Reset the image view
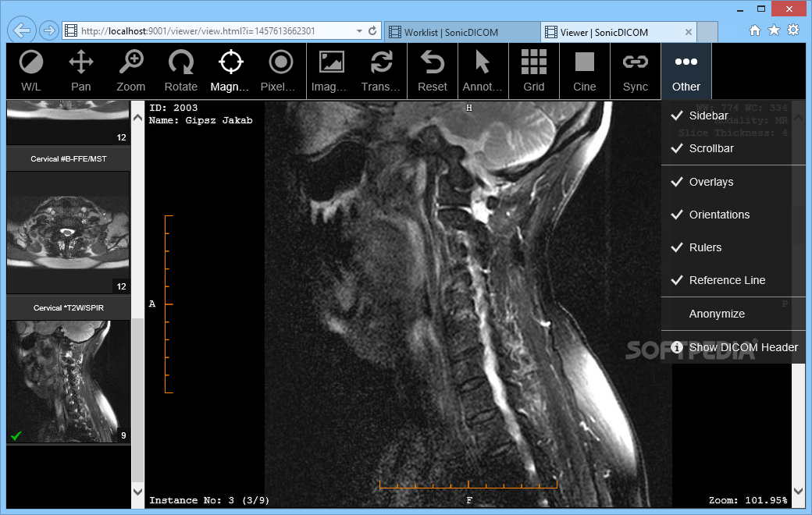812x515 pixels. [433, 71]
